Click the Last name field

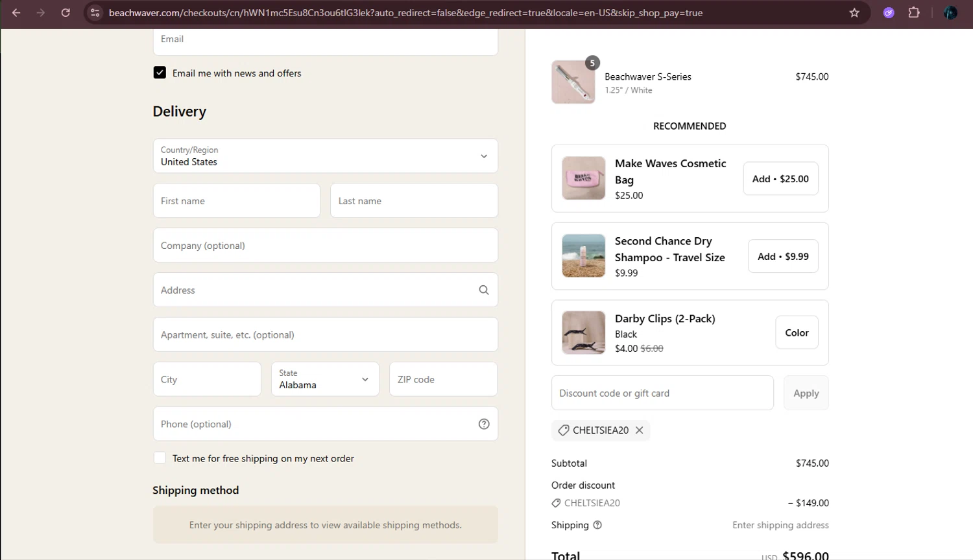click(414, 200)
